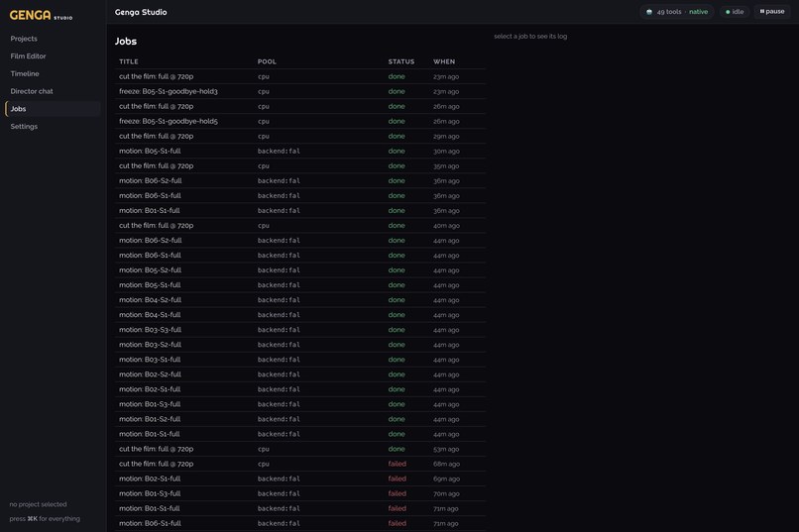
Task: Pause the job queue
Action: pyautogui.click(x=772, y=11)
